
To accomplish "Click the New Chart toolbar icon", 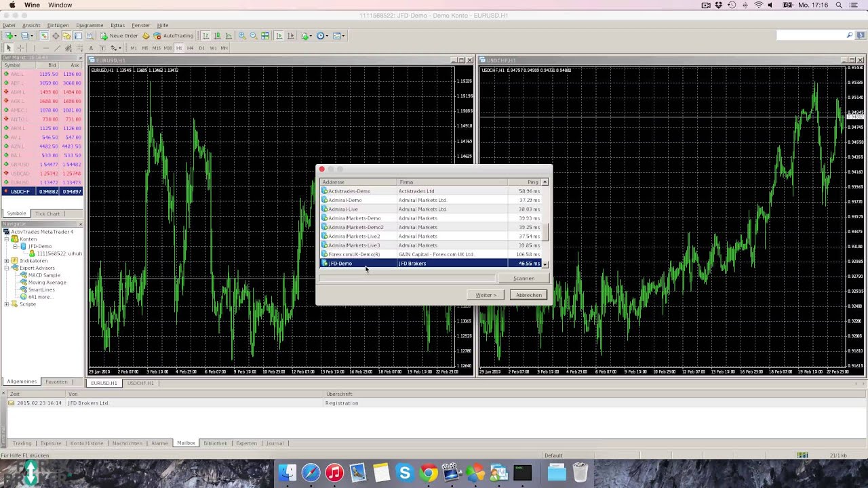I will tap(9, 35).
